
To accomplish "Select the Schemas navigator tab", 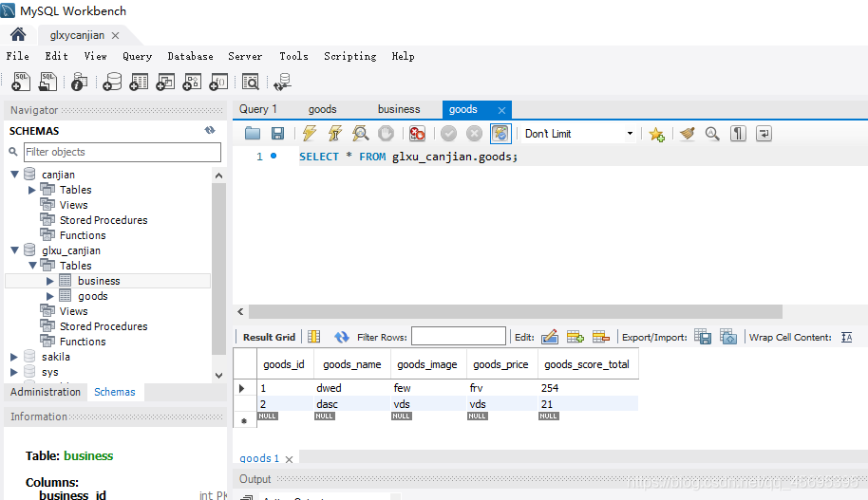I will pos(115,392).
